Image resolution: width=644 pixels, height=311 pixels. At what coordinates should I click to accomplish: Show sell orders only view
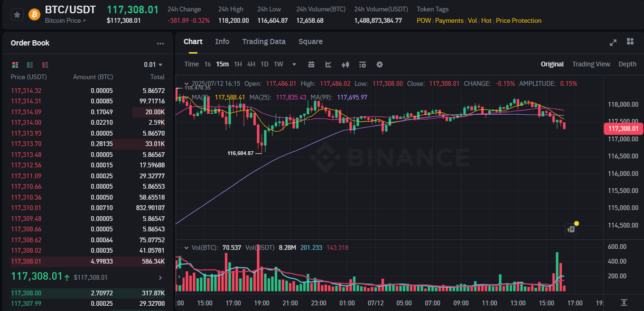pos(45,64)
